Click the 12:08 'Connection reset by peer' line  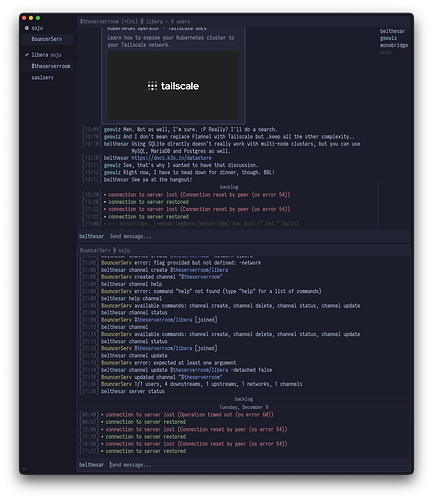click(x=196, y=429)
